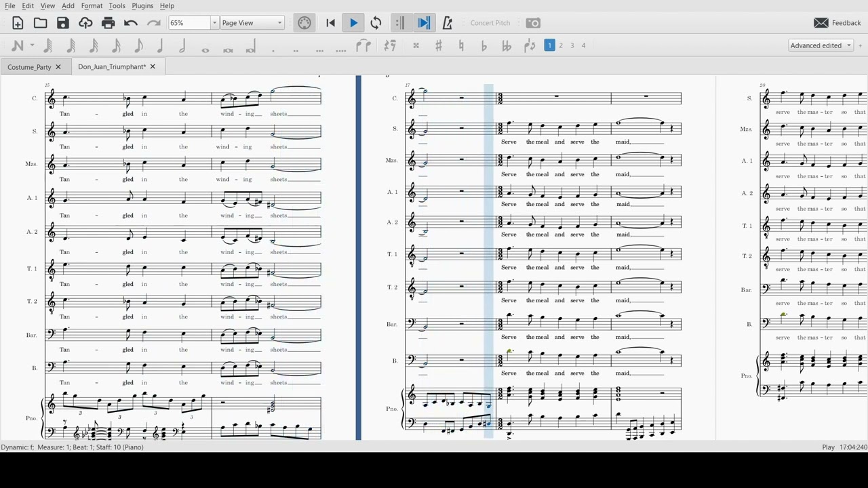Screen dimensions: 868x488
Task: Open the zoom percentage dropdown arrow
Action: pos(214,23)
